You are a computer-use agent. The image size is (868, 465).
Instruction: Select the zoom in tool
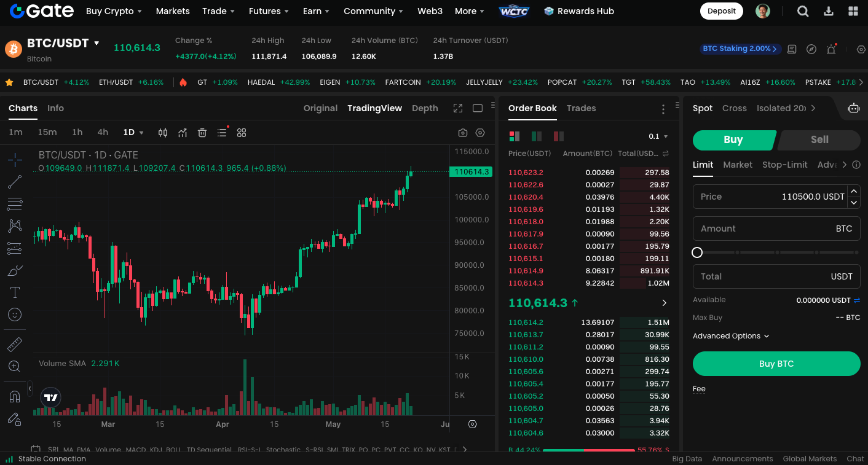point(15,367)
